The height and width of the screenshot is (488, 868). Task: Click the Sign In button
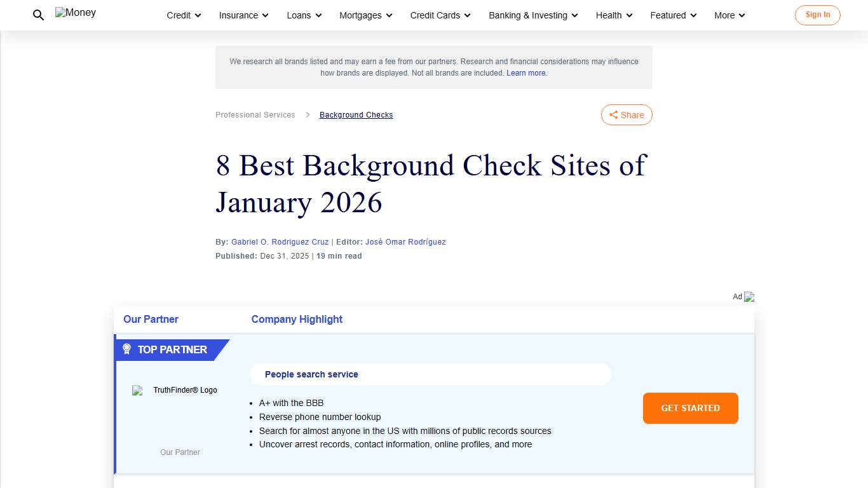[x=817, y=15]
